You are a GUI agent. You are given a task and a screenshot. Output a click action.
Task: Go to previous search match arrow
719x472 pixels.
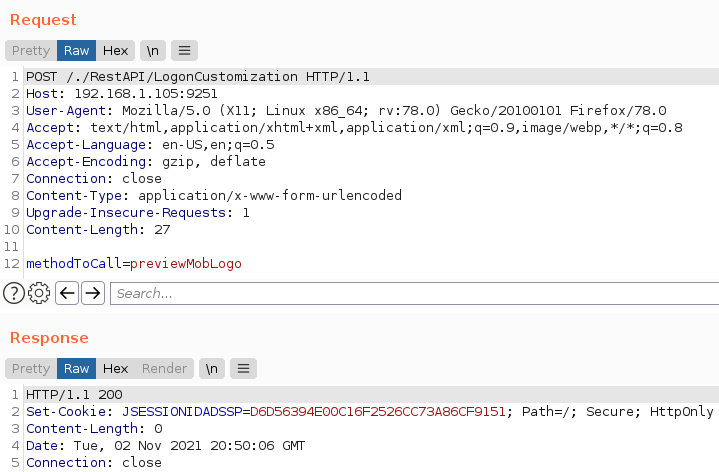tap(67, 293)
